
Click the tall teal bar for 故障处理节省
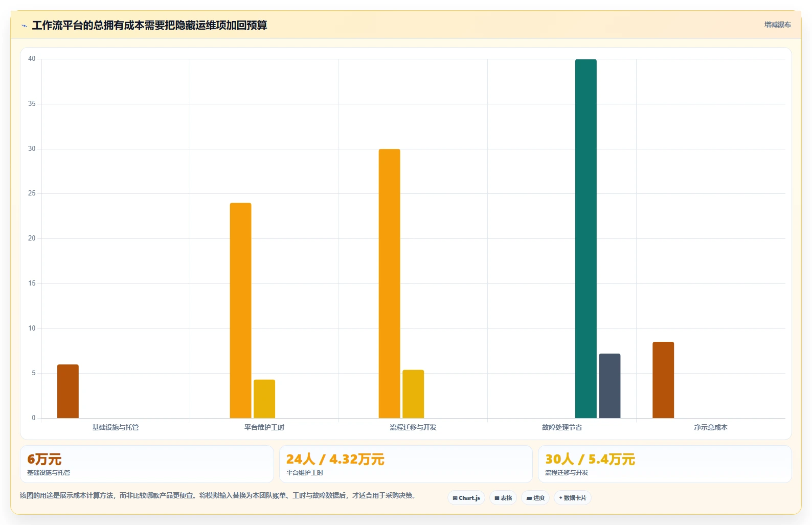(x=586, y=239)
